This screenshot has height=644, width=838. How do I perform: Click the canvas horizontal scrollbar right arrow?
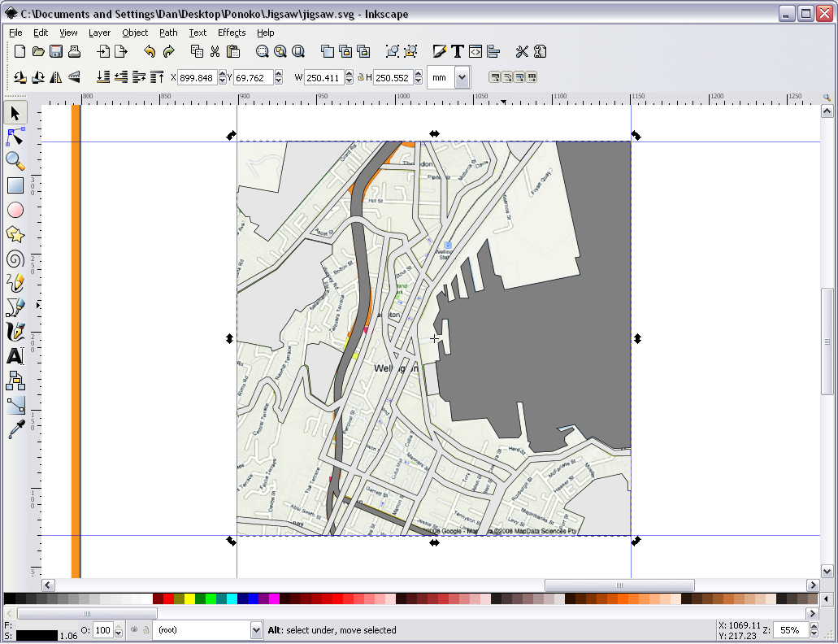tap(813, 585)
